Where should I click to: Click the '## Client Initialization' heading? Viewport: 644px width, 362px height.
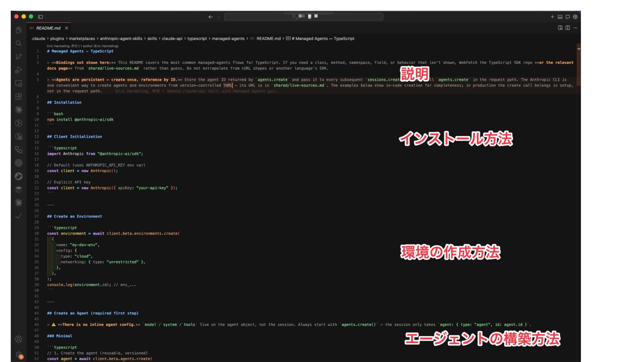(x=74, y=136)
